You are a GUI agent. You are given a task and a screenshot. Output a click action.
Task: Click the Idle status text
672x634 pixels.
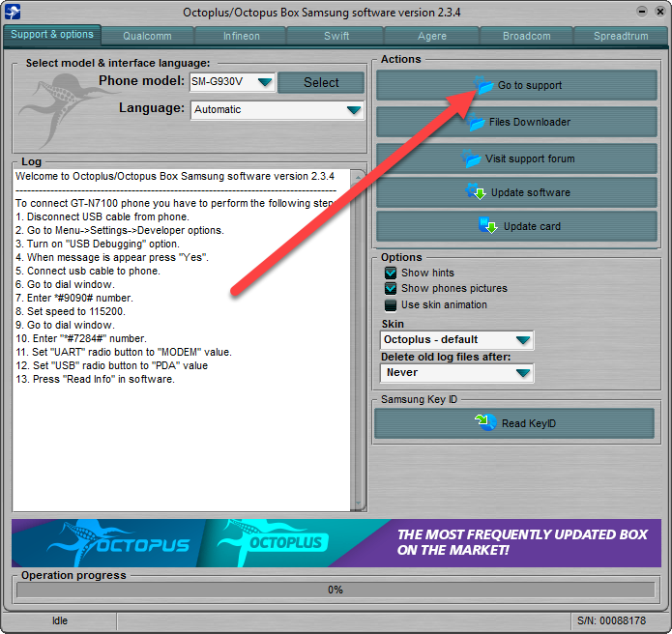click(x=60, y=620)
